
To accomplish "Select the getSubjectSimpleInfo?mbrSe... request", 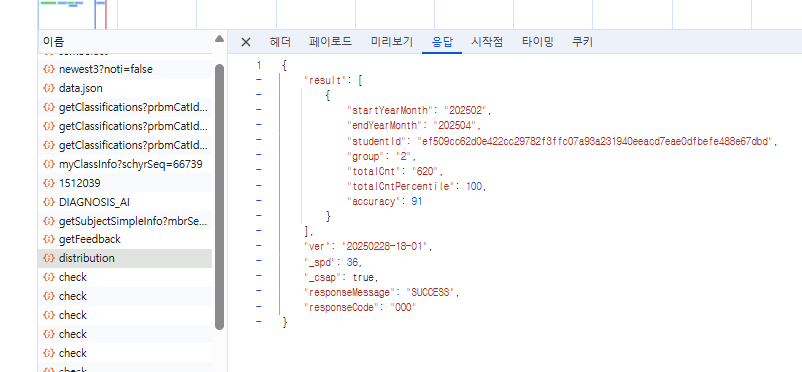I will [x=133, y=221].
